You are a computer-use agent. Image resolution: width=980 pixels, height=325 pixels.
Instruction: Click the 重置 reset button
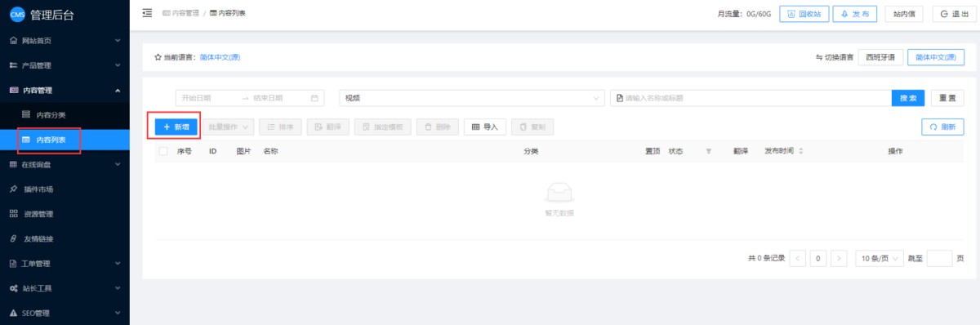(947, 98)
